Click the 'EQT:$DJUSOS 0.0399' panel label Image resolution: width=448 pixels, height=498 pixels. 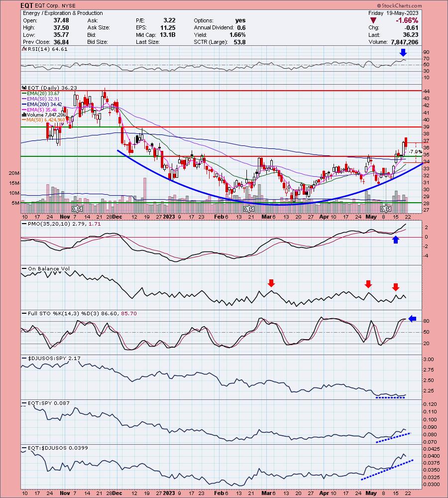[55, 448]
